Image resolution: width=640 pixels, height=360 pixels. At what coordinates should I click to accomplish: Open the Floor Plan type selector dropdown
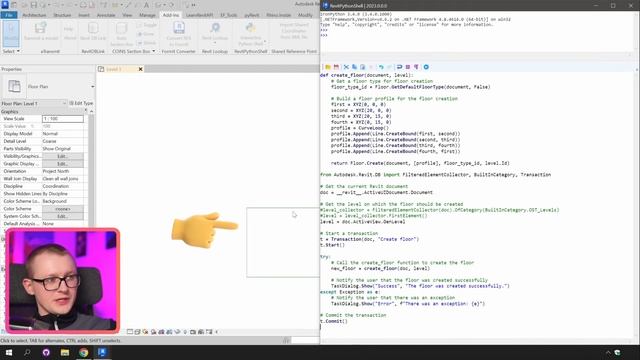click(x=93, y=87)
